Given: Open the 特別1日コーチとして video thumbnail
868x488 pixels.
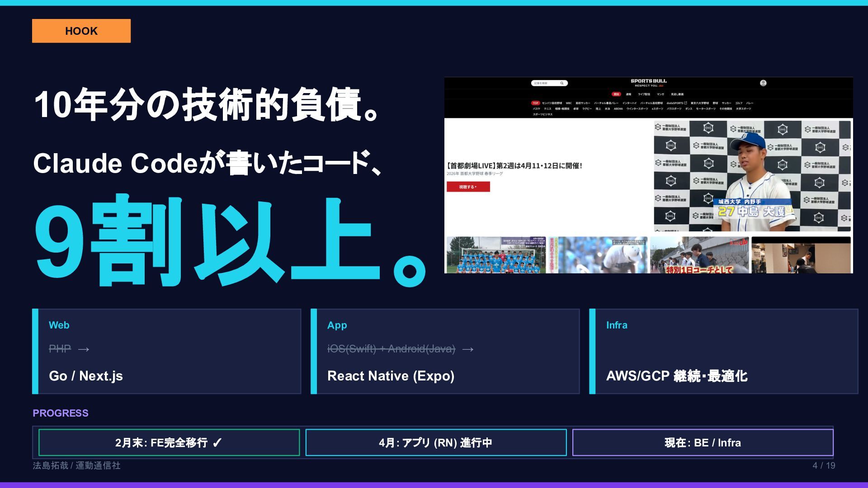Looking at the screenshot, I should (699, 255).
